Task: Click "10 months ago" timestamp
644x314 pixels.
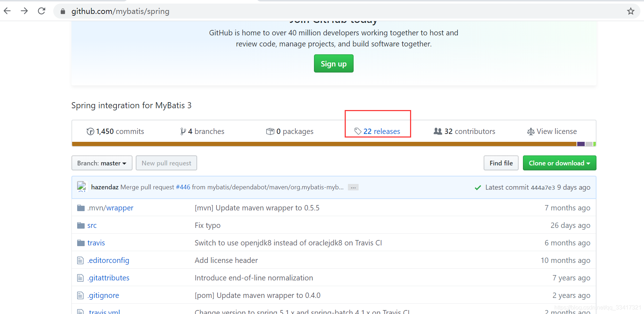Action: (x=565, y=260)
